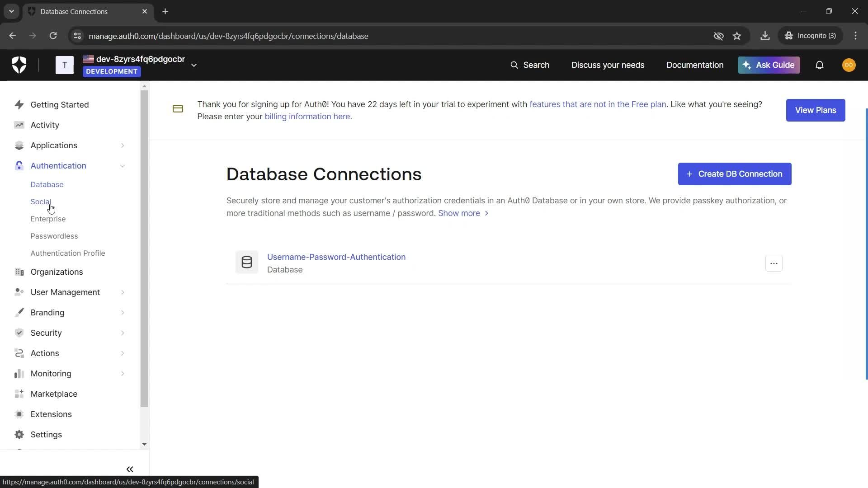Click the Organizations building icon
The width and height of the screenshot is (868, 488).
coord(19,272)
